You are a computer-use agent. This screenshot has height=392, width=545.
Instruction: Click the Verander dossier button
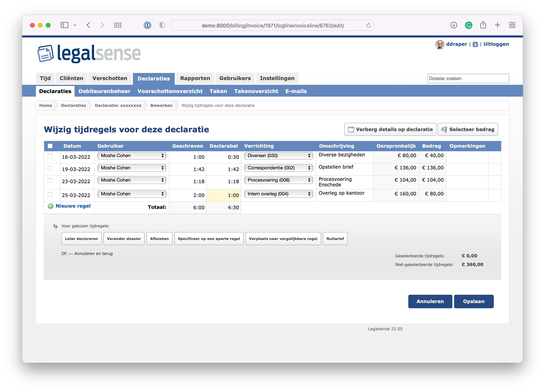point(124,239)
